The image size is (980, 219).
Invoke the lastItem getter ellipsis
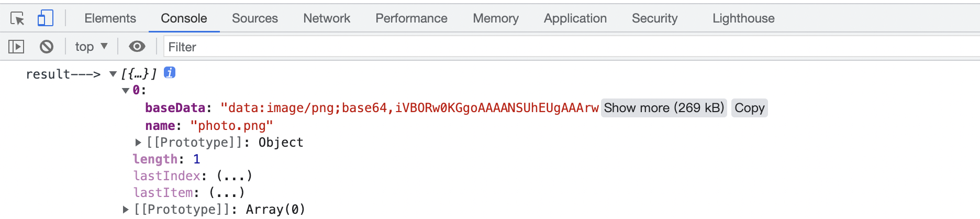click(227, 192)
